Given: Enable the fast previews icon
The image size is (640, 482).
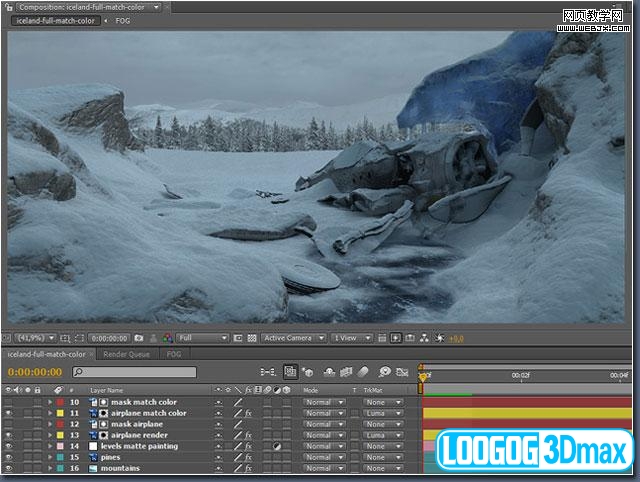Looking at the screenshot, I should pyautogui.click(x=396, y=338).
